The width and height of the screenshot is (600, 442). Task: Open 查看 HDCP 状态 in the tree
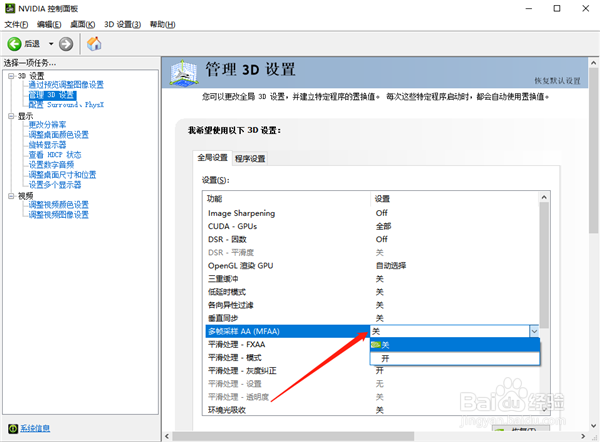point(55,155)
